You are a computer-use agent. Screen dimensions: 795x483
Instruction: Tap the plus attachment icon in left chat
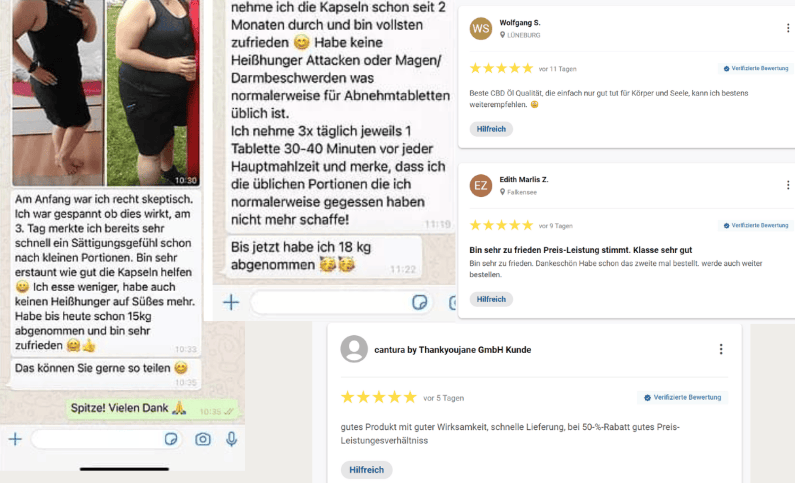tap(15, 439)
